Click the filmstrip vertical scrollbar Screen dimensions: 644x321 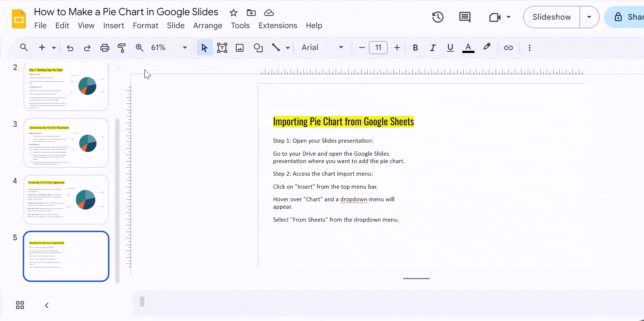click(117, 201)
